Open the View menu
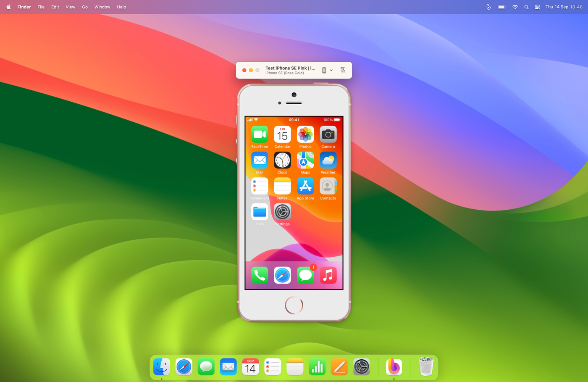Viewport: 588px width, 382px height. pyautogui.click(x=71, y=7)
